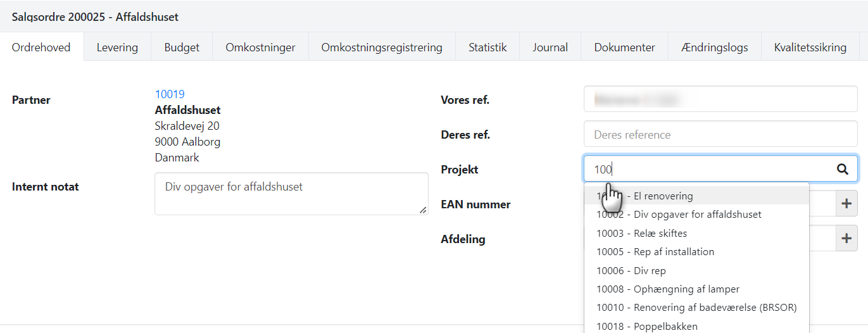Open partner number 10019 link
This screenshot has height=333, width=868.
point(170,94)
